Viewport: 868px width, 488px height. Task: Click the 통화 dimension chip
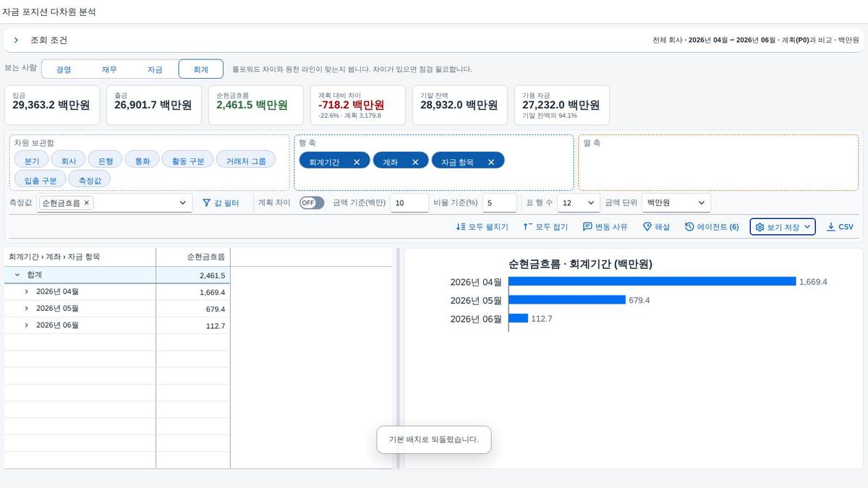[x=142, y=160]
